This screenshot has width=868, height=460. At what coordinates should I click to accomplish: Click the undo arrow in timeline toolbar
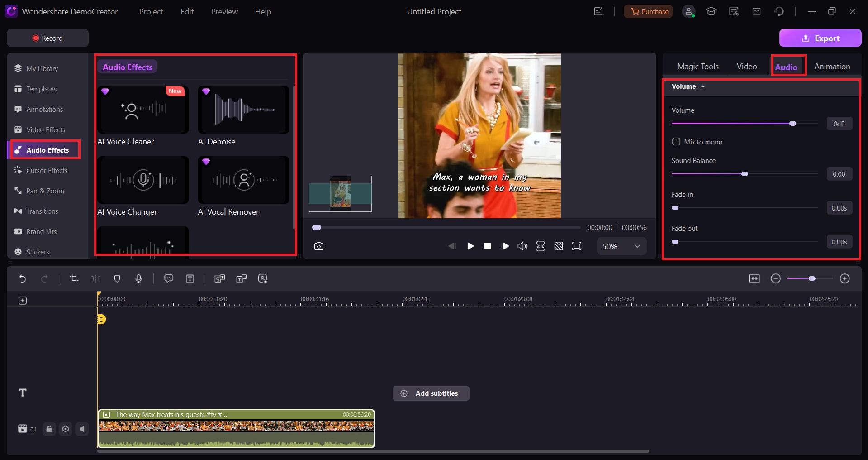tap(22, 278)
